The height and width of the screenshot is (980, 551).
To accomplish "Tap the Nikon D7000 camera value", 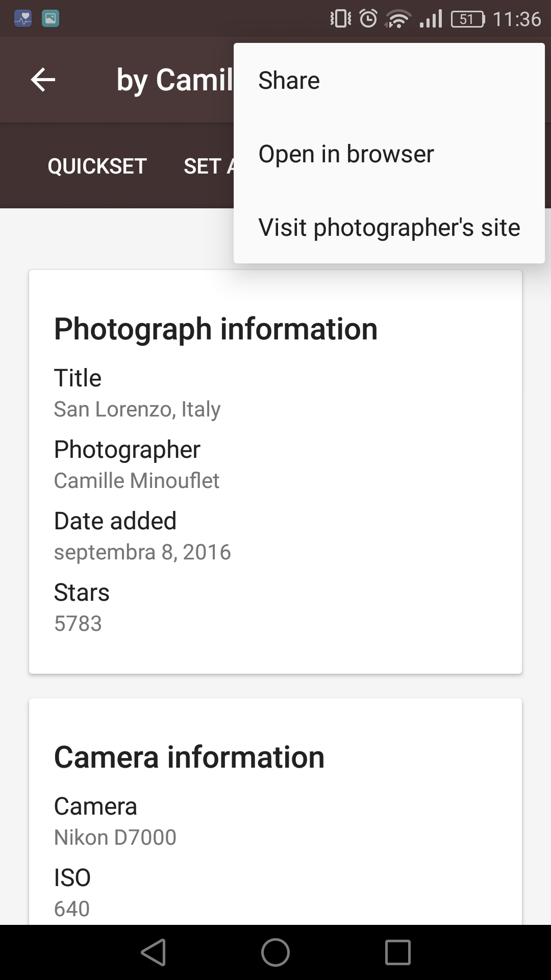I will pos(115,837).
